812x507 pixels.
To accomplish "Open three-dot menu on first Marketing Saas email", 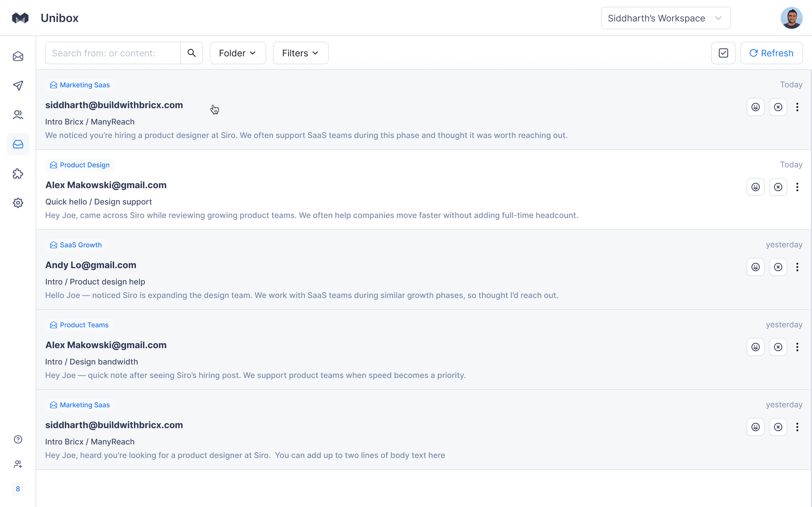I will click(797, 107).
